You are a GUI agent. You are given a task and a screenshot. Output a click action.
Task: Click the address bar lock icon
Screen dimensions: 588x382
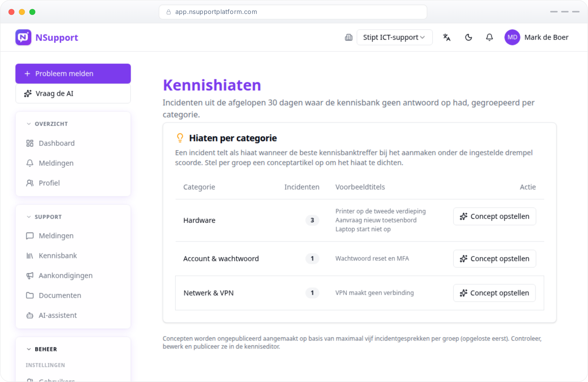[169, 12]
